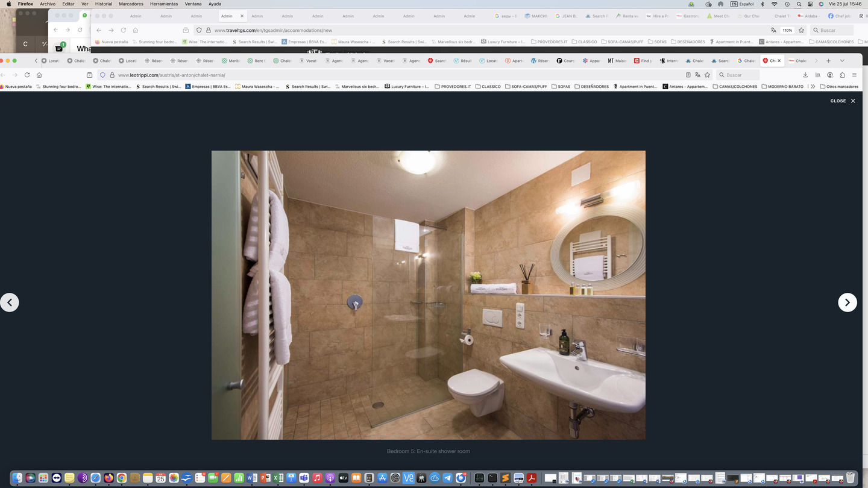Viewport: 868px width, 488px height.
Task: Click the front window's back arrow
Action: click(4, 75)
